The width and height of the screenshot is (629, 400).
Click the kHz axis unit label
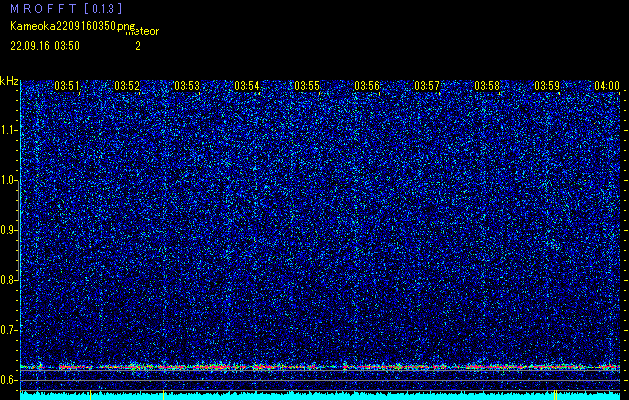[9, 81]
